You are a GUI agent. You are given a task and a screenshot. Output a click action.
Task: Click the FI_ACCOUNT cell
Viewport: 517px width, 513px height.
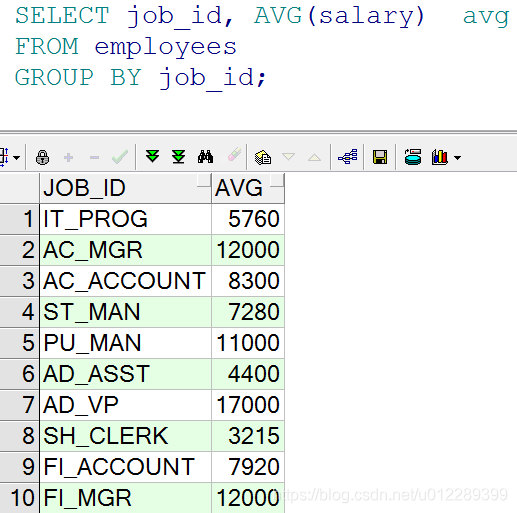click(125, 467)
